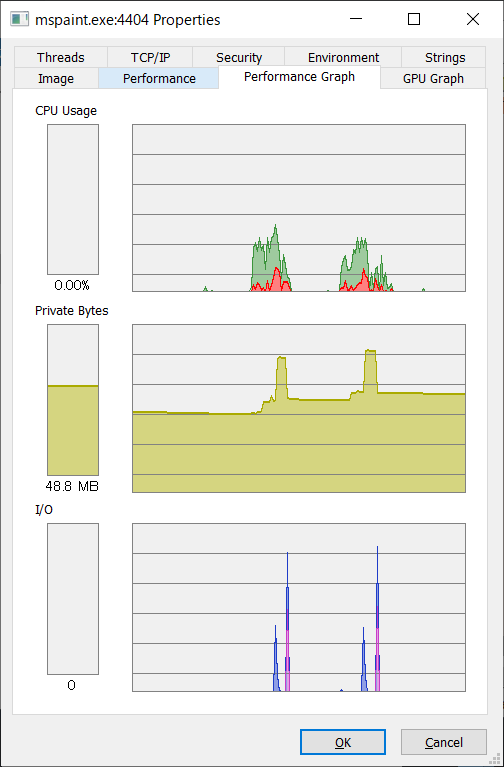Open the TCP/IP tab
Viewport: 504px width, 767px height.
[x=150, y=58]
